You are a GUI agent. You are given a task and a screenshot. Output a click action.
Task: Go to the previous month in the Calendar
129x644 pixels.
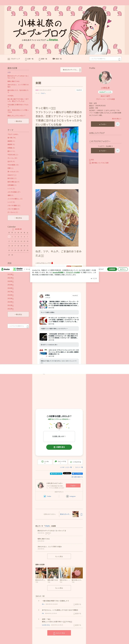[x=13, y=229]
